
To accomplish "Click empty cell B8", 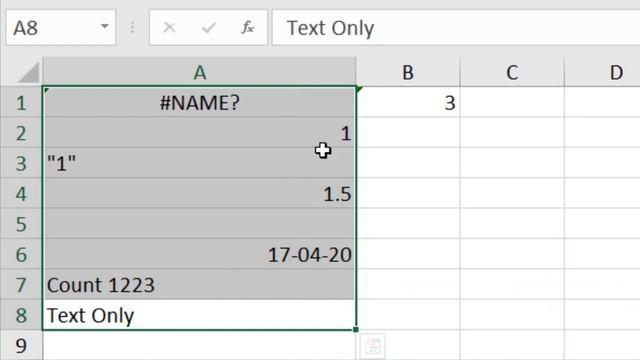I will point(408,315).
